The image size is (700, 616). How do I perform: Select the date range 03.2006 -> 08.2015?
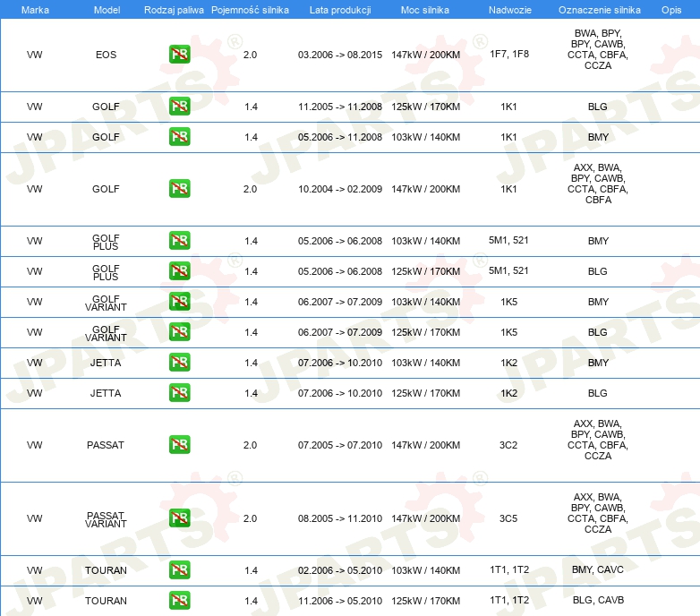(x=340, y=55)
